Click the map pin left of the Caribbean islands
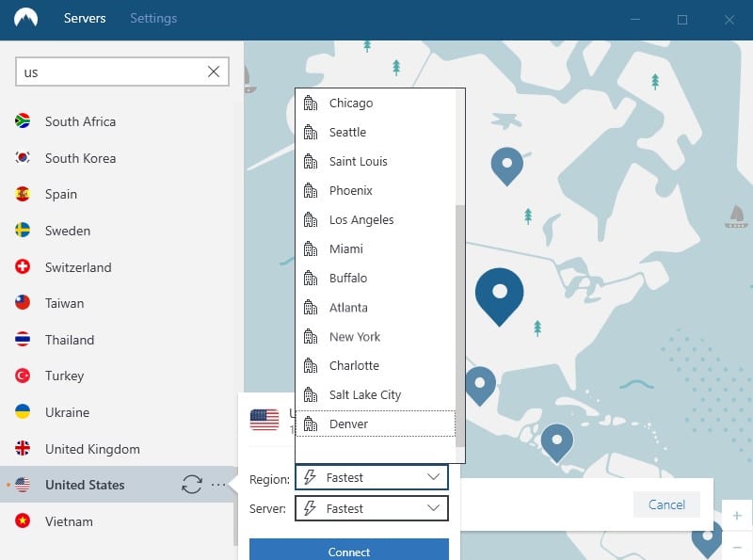 pos(480,385)
